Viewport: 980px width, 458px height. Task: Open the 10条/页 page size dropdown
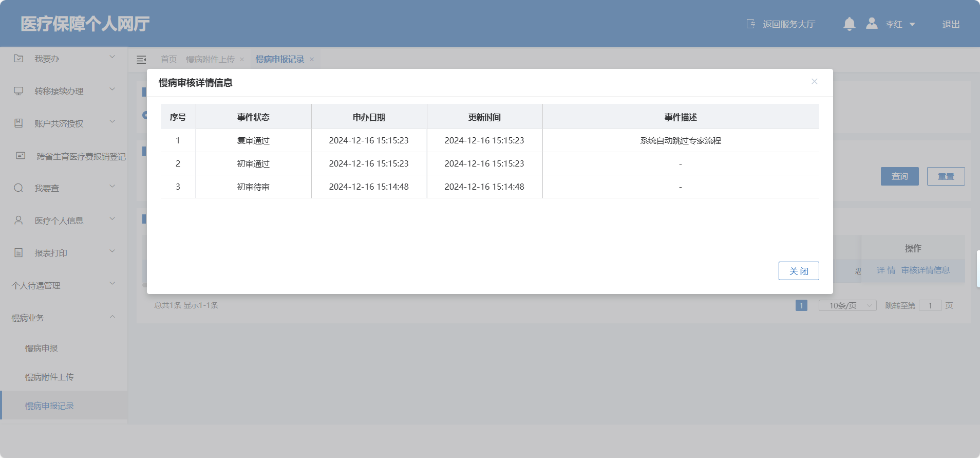tap(847, 305)
